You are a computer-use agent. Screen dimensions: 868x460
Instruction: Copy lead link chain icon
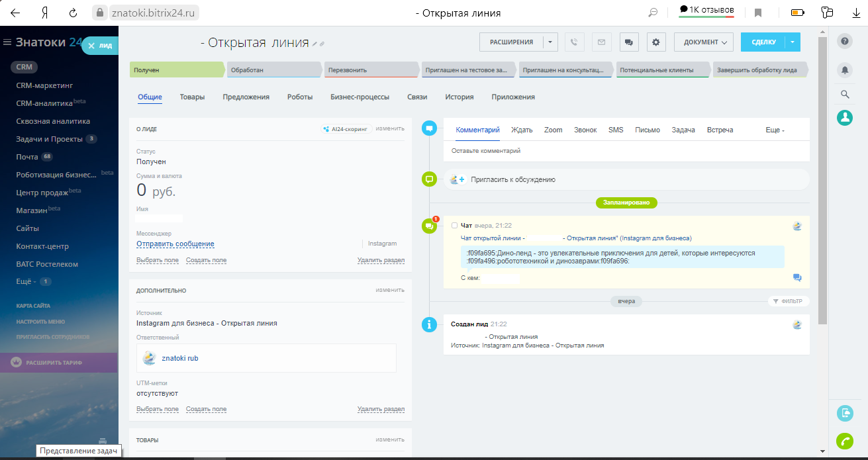[x=322, y=44]
